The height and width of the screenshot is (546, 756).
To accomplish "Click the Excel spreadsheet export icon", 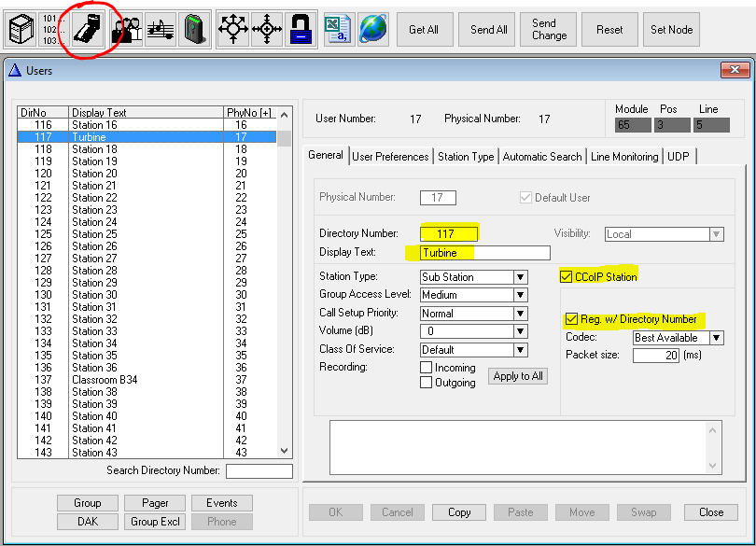I will pos(338,29).
